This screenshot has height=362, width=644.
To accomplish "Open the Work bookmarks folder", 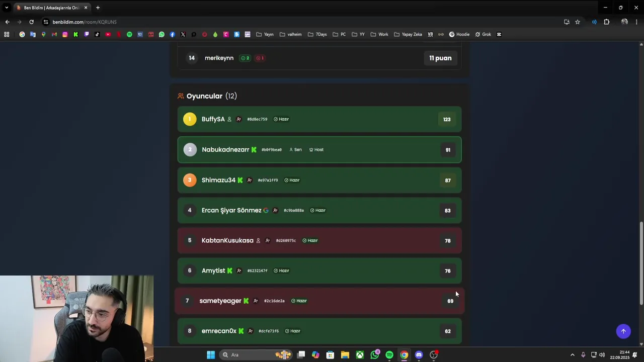I will [379, 34].
